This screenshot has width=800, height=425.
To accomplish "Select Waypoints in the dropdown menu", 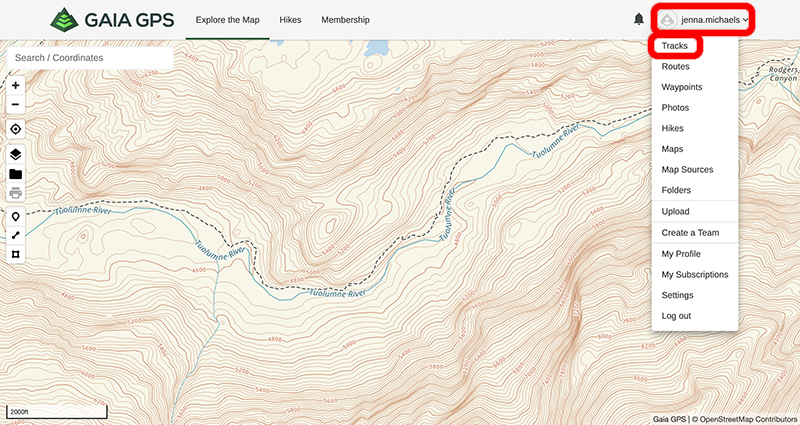I will [x=682, y=87].
